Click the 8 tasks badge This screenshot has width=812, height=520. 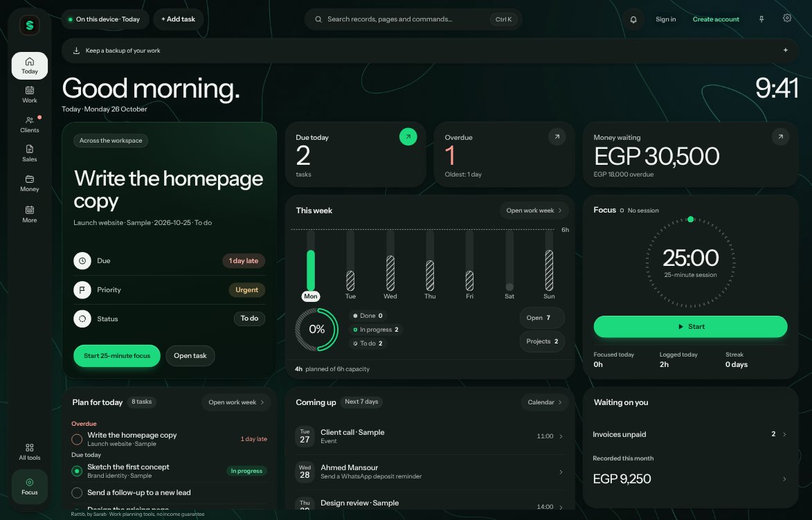pyautogui.click(x=141, y=402)
